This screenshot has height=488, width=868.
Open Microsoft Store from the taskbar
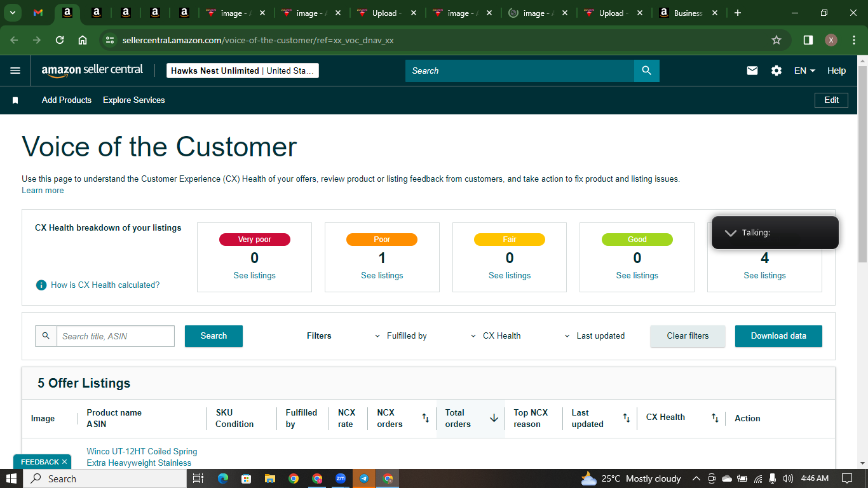[247, 478]
